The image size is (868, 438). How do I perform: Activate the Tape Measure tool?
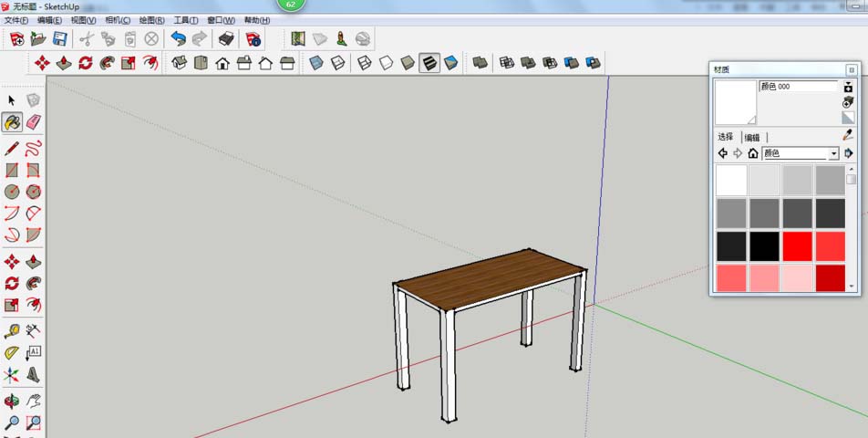12,331
